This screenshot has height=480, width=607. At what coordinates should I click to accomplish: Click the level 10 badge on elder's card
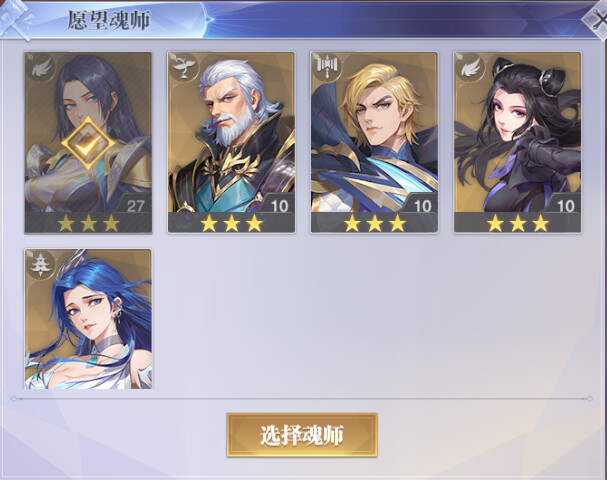pyautogui.click(x=279, y=206)
